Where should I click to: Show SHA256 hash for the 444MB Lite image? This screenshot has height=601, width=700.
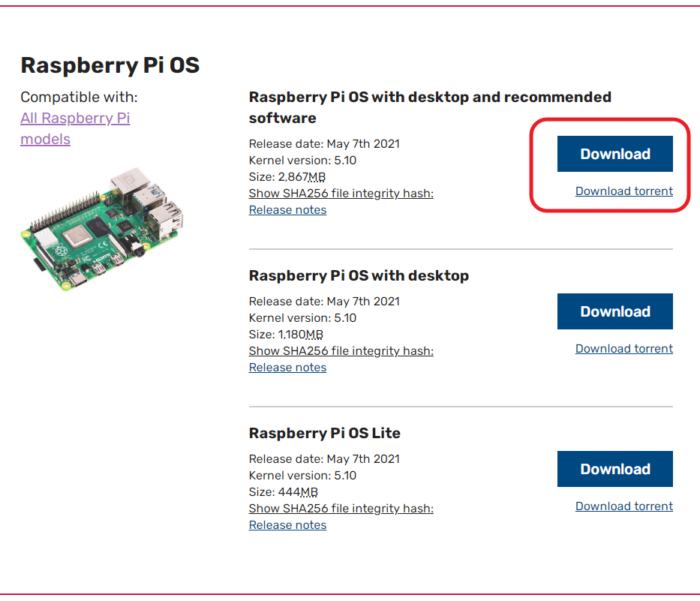click(x=341, y=509)
